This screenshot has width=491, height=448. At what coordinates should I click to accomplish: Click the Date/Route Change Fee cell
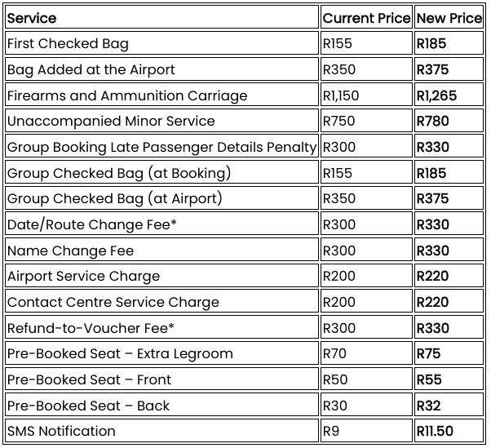click(161, 224)
